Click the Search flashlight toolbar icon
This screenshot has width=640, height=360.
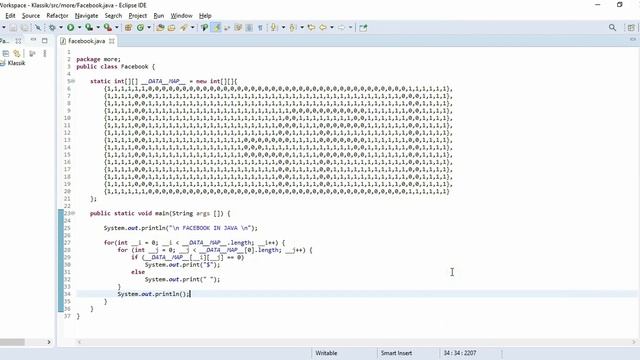pos(184,28)
